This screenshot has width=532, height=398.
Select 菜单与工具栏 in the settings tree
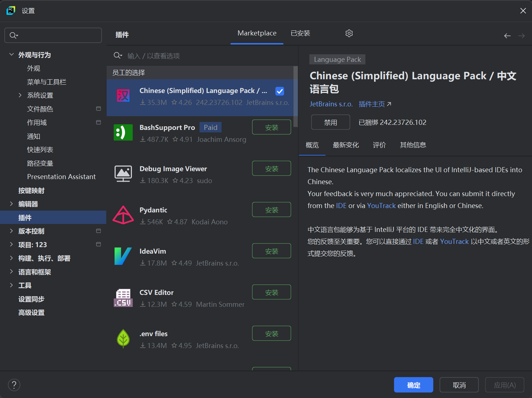47,82
